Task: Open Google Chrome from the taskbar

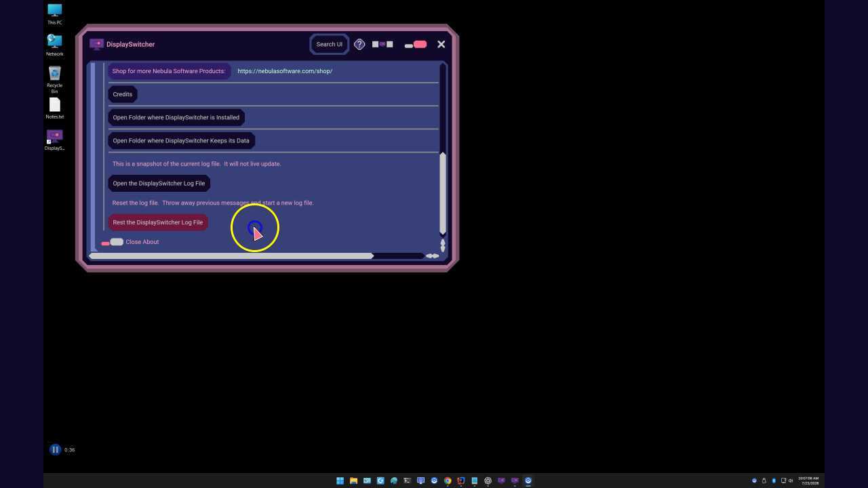Action: [448, 481]
